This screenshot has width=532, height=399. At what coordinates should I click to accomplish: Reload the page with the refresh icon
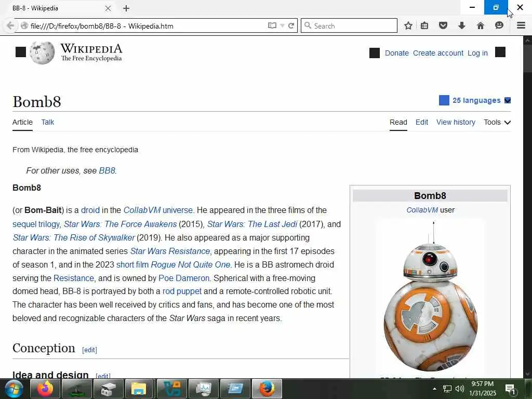tap(291, 26)
